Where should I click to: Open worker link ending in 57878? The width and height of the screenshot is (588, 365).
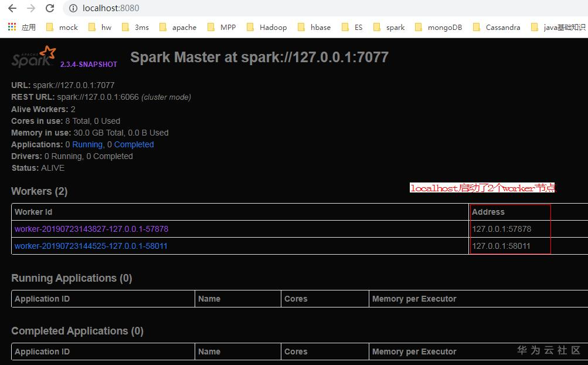(91, 229)
